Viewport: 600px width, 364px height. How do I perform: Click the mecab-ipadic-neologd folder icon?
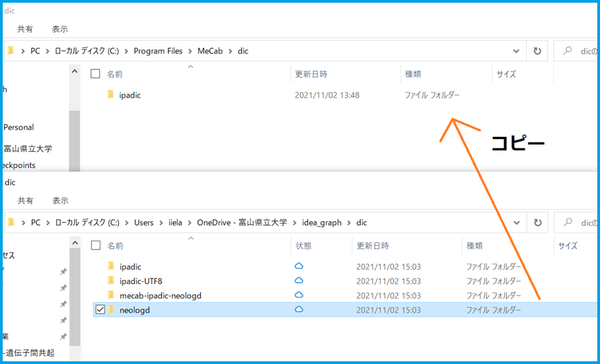[111, 295]
